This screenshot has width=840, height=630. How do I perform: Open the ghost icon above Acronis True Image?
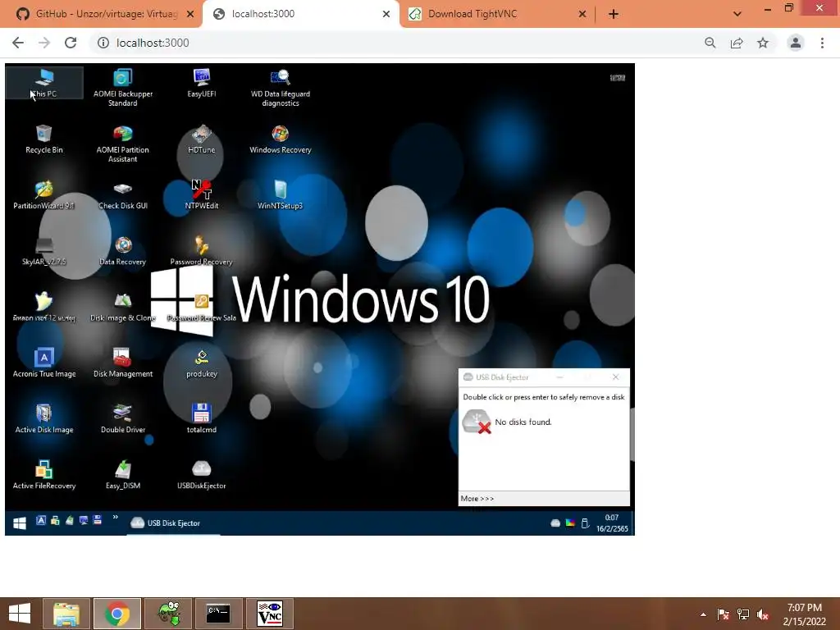(x=44, y=308)
